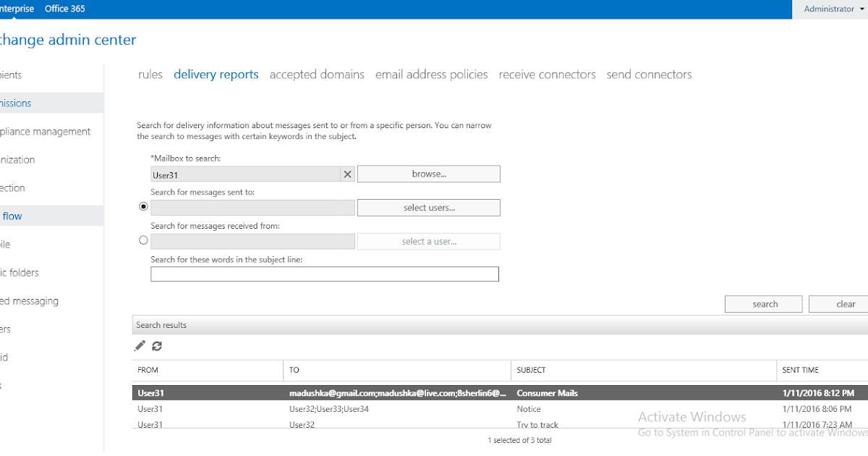
Task: Clear the Mailbox to search field
Action: click(x=347, y=174)
